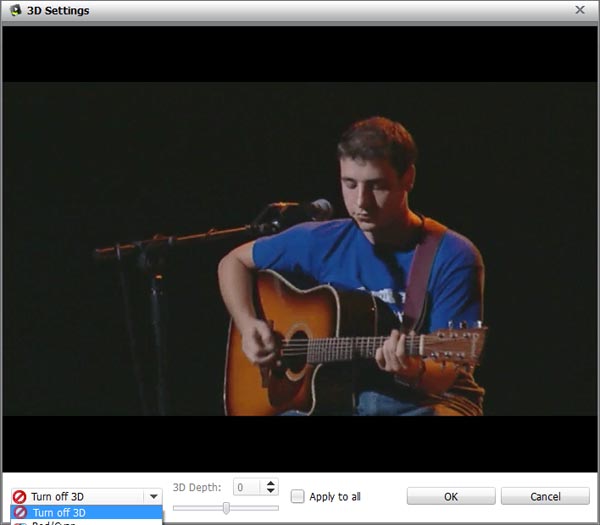Select the highlighted Turn off 3D list option
Viewport: 600px width, 525px height.
86,513
